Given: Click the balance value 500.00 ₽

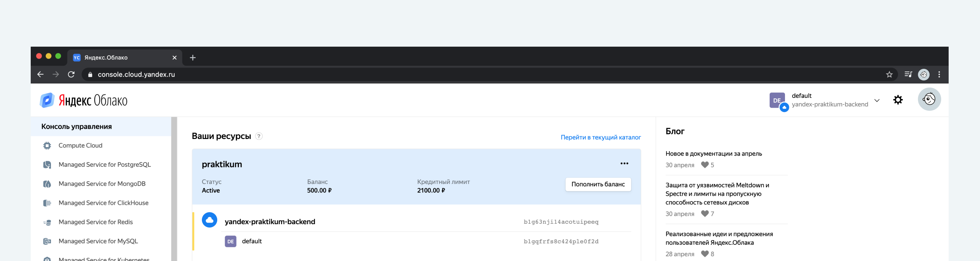Looking at the screenshot, I should pyautogui.click(x=319, y=191).
